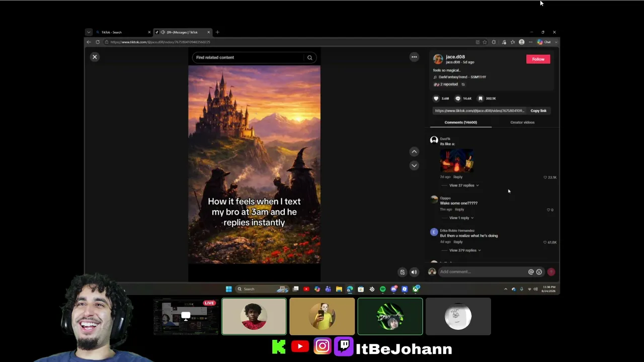Toggle the auto-scroll icon beside the speaker

pyautogui.click(x=403, y=272)
